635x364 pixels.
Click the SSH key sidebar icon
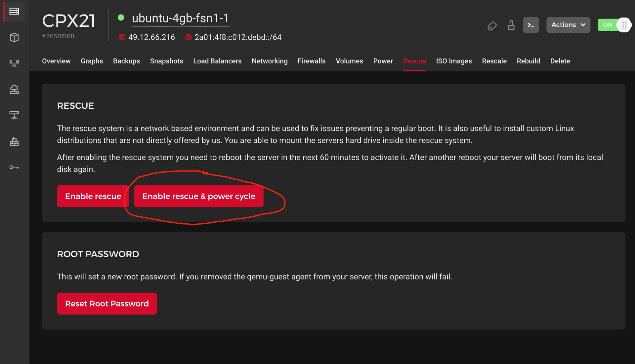(14, 167)
